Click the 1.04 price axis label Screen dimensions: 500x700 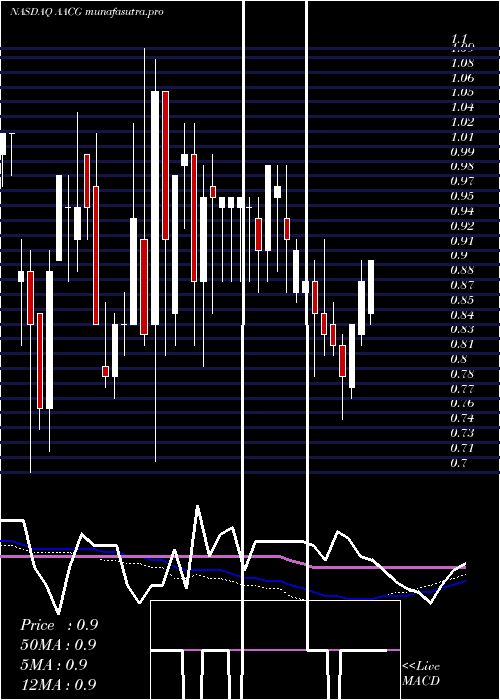pyautogui.click(x=463, y=108)
